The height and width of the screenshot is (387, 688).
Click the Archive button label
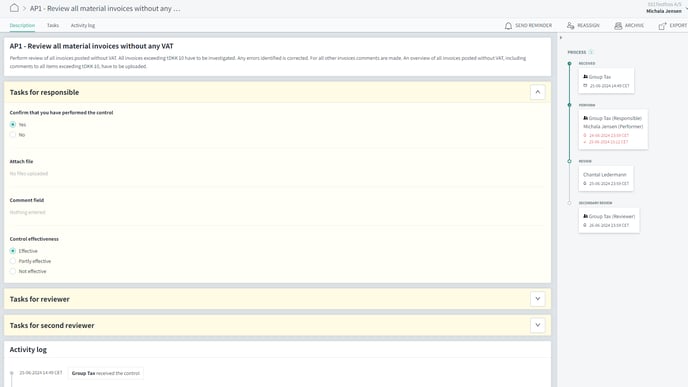pos(634,25)
